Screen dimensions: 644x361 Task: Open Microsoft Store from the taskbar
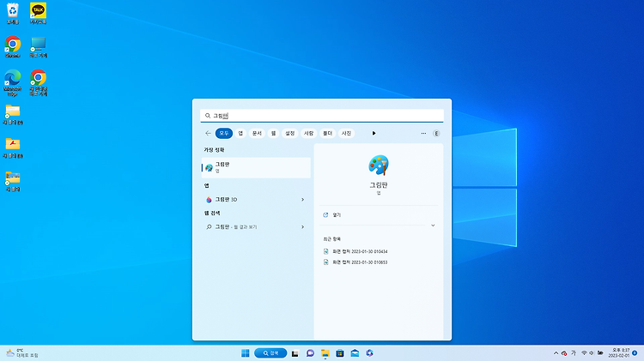pyautogui.click(x=340, y=352)
